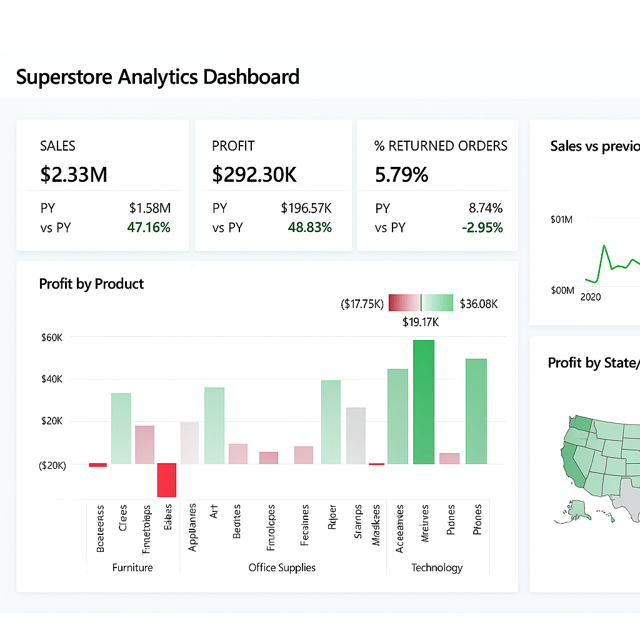Click the rightmost green bar in Technology
The image size is (640, 640).
[x=476, y=411]
